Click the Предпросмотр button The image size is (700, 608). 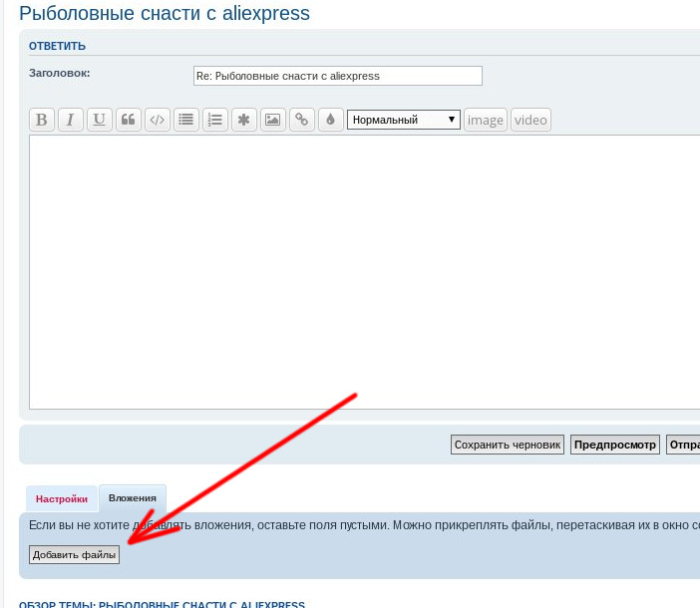pyautogui.click(x=614, y=445)
